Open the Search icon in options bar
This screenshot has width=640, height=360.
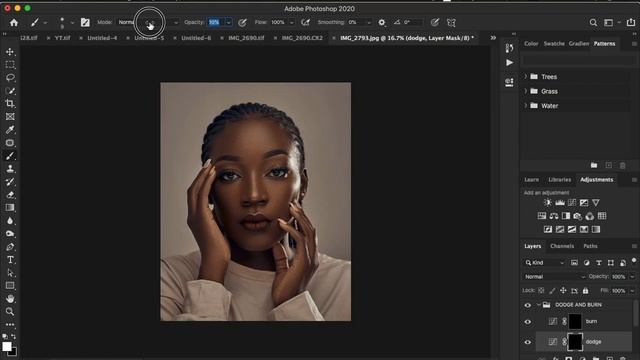point(593,23)
